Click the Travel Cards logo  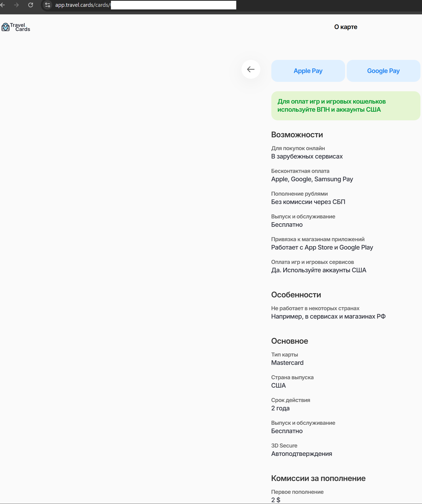[x=16, y=27]
